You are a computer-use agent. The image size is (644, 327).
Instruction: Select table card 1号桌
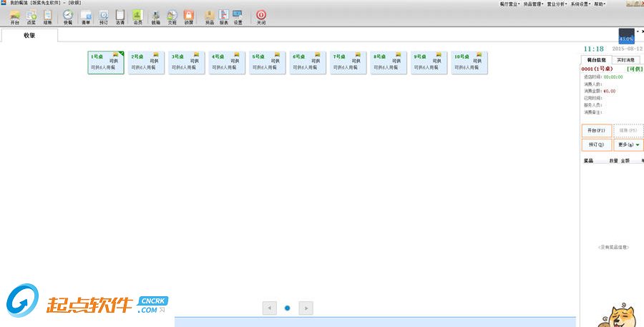click(106, 62)
